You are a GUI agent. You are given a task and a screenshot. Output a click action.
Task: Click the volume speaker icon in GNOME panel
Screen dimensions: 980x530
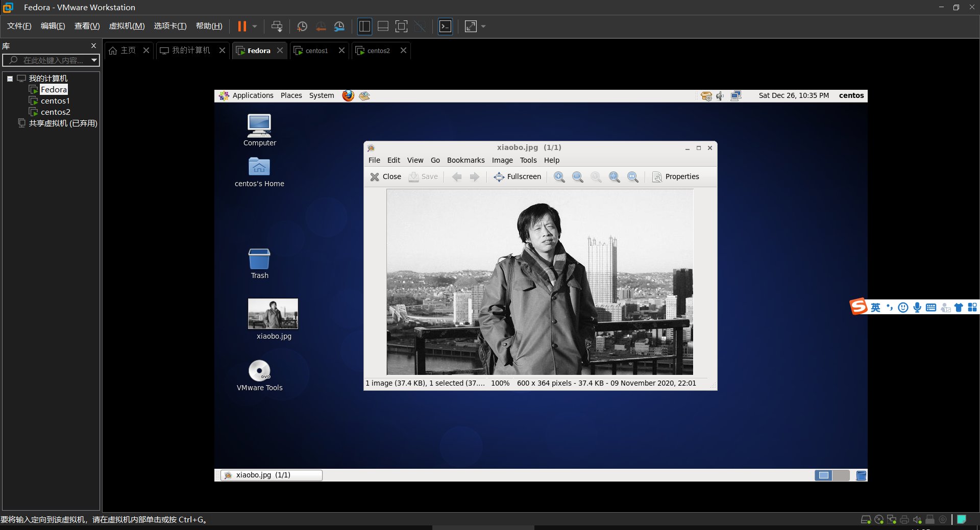720,96
